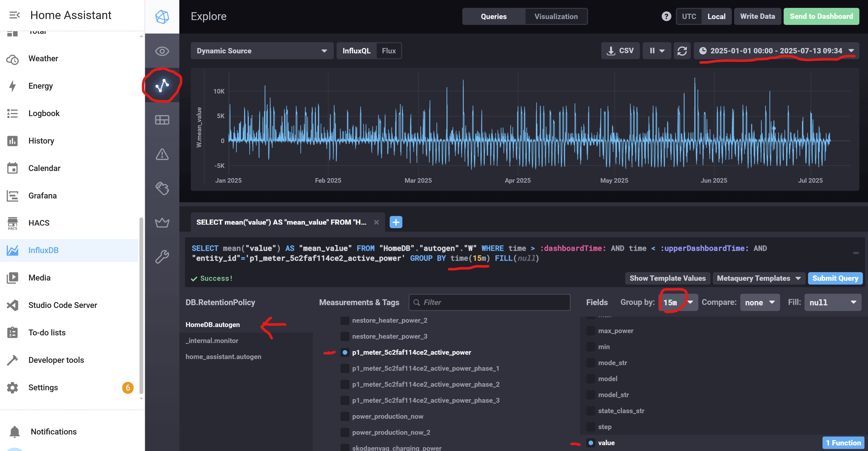Click Send to Dashboard
The image size is (868, 451).
pyautogui.click(x=821, y=17)
